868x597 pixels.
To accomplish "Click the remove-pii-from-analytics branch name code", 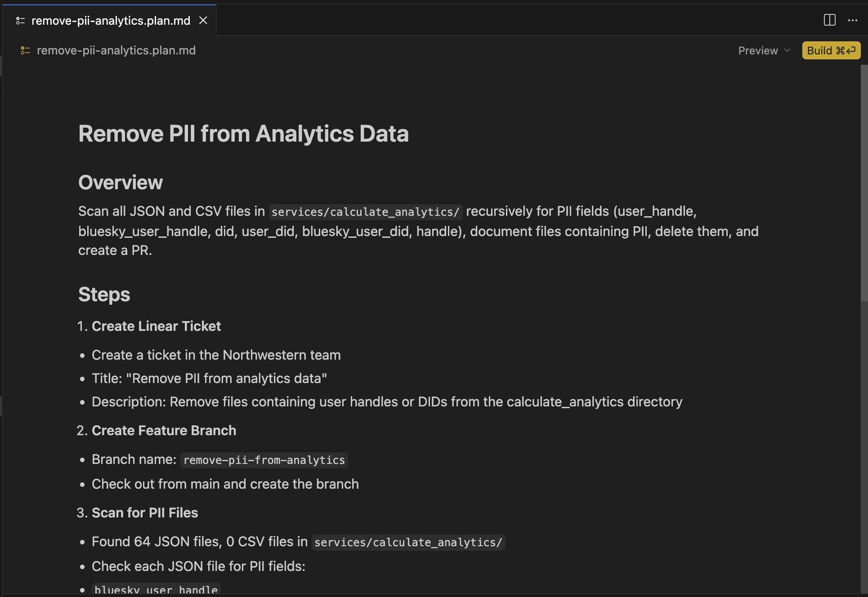I will click(264, 460).
